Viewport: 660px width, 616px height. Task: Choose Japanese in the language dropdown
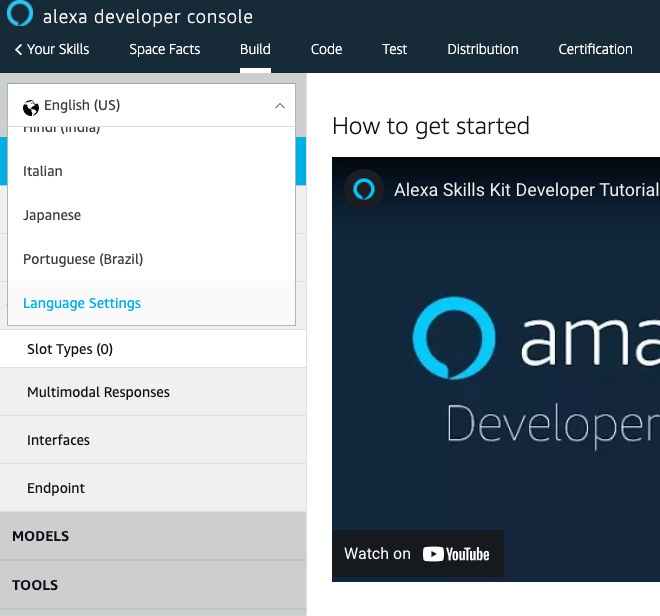tap(52, 215)
